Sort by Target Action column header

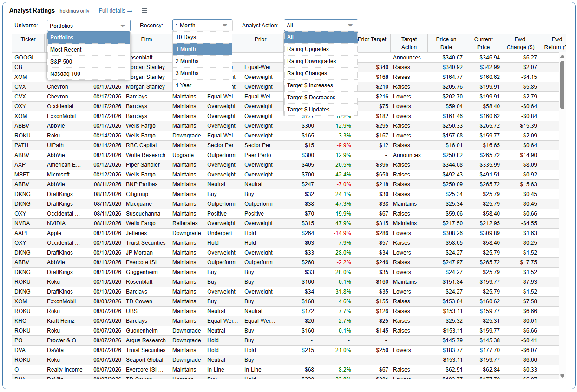click(409, 43)
